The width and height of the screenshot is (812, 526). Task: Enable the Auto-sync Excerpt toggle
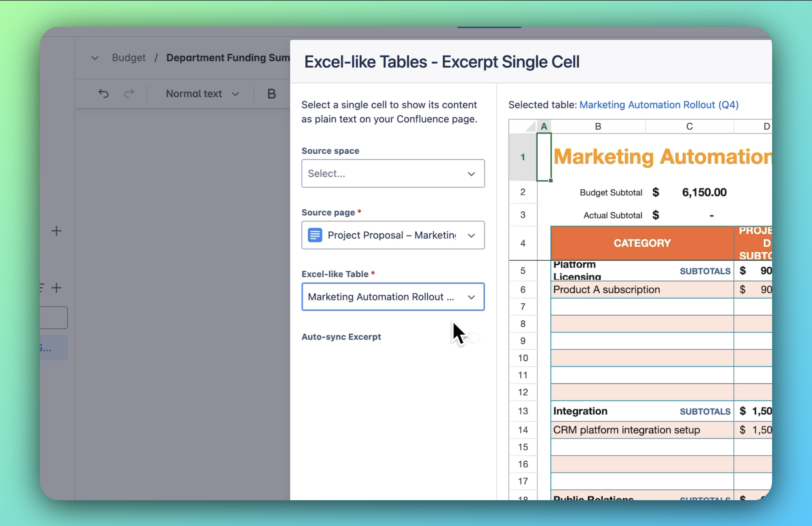(473, 338)
